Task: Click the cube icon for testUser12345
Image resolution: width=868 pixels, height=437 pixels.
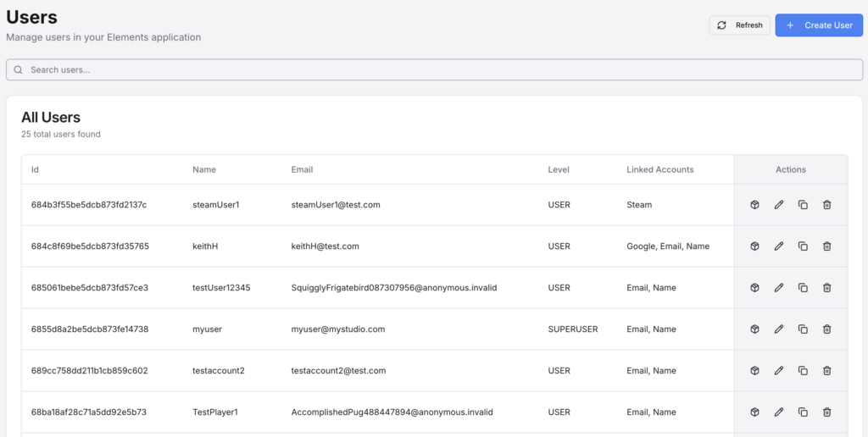Action: (x=754, y=288)
